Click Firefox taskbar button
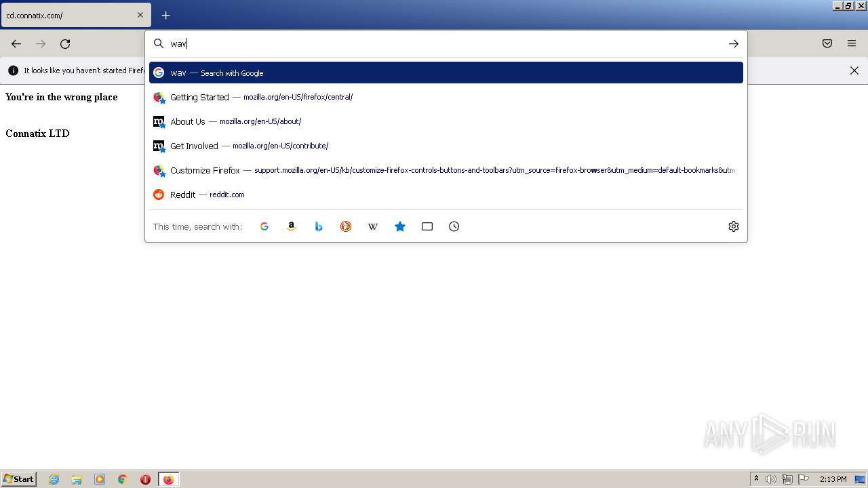Screen dimensions: 868x488 169,479
